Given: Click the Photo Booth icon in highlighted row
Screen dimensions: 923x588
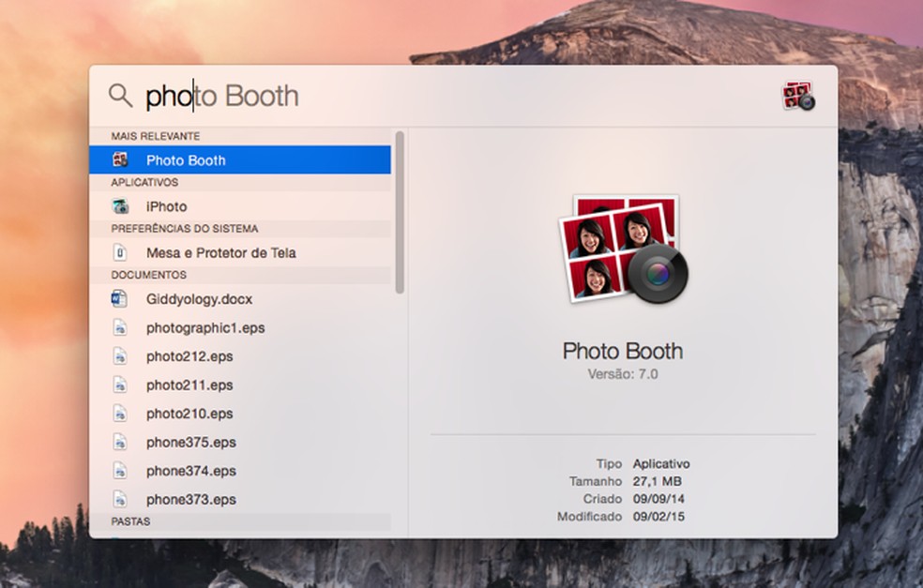Looking at the screenshot, I should 120,159.
